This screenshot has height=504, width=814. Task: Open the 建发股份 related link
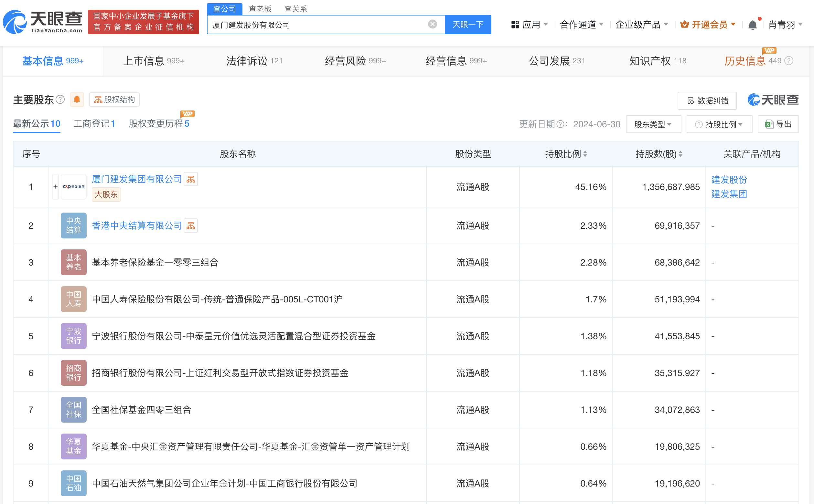(x=729, y=180)
